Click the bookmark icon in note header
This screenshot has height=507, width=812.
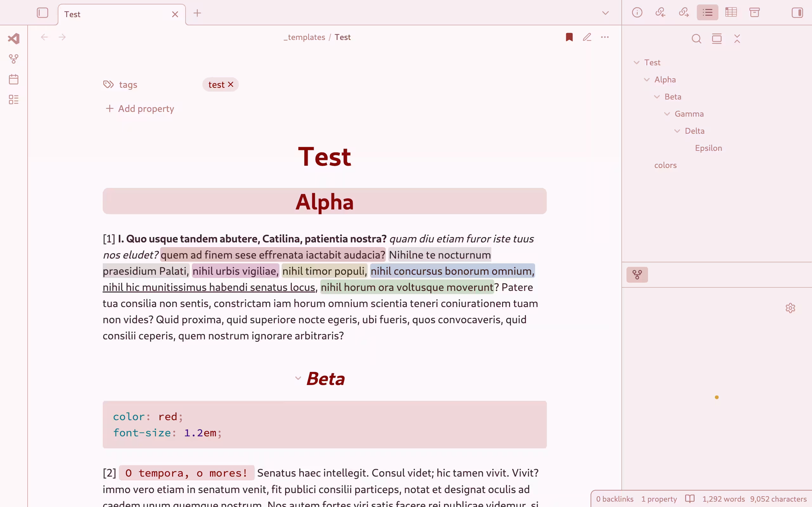point(569,37)
